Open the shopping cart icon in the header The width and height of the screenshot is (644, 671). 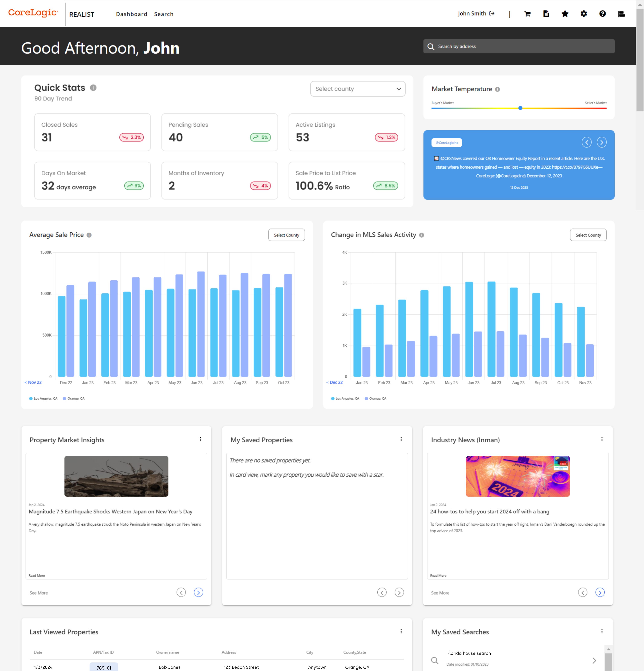point(527,14)
